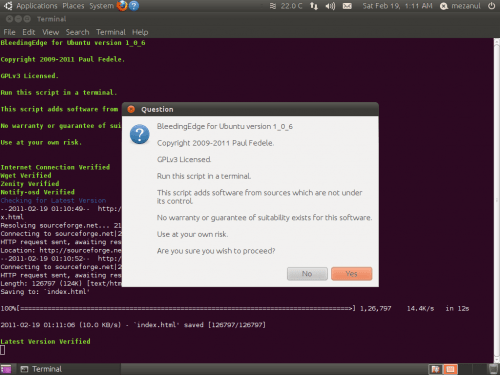Open the network connection indicator

pyautogui.click(x=314, y=6)
